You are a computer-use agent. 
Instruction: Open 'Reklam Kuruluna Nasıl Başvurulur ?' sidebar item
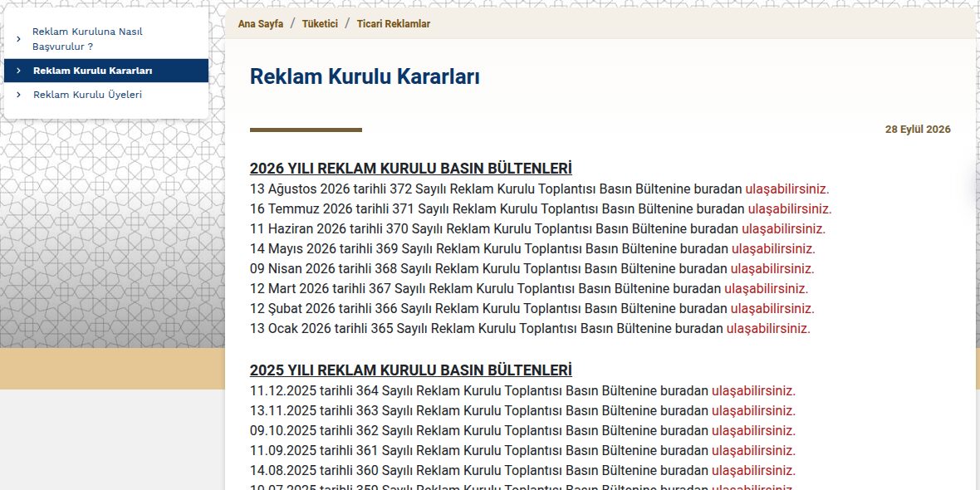click(x=106, y=39)
